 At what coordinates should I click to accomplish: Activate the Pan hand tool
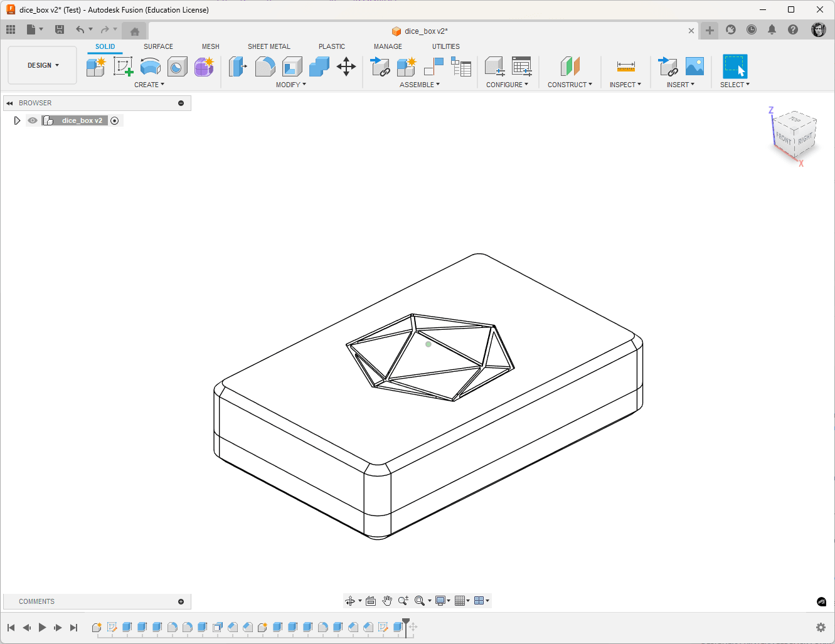click(387, 601)
